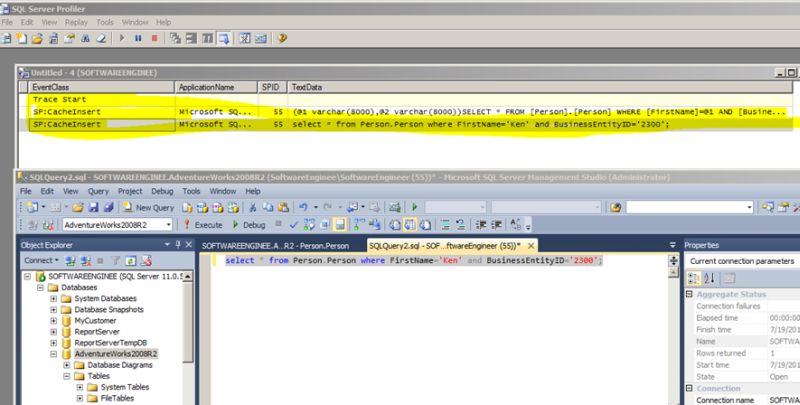Collapse the Tables folder node

point(67,376)
